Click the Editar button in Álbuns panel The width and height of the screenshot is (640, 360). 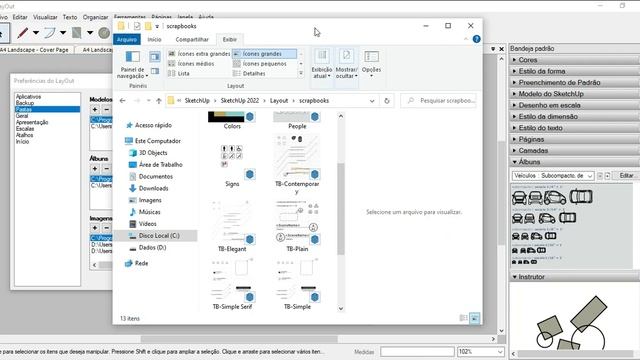627,176
